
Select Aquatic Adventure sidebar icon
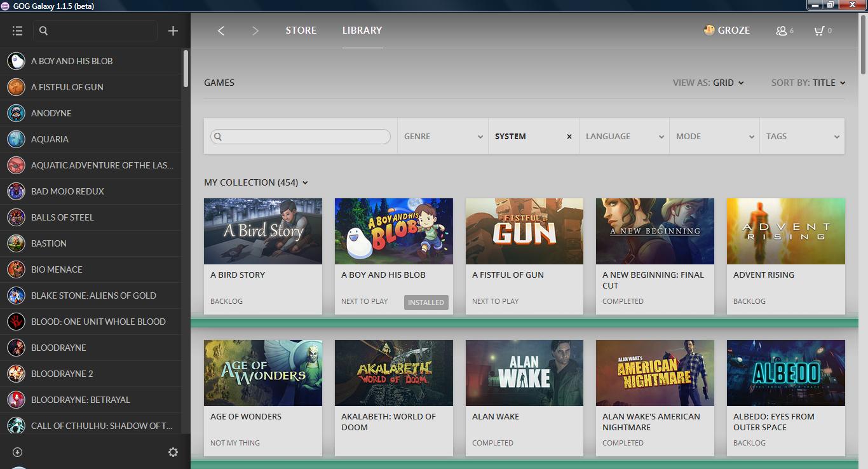pyautogui.click(x=16, y=165)
